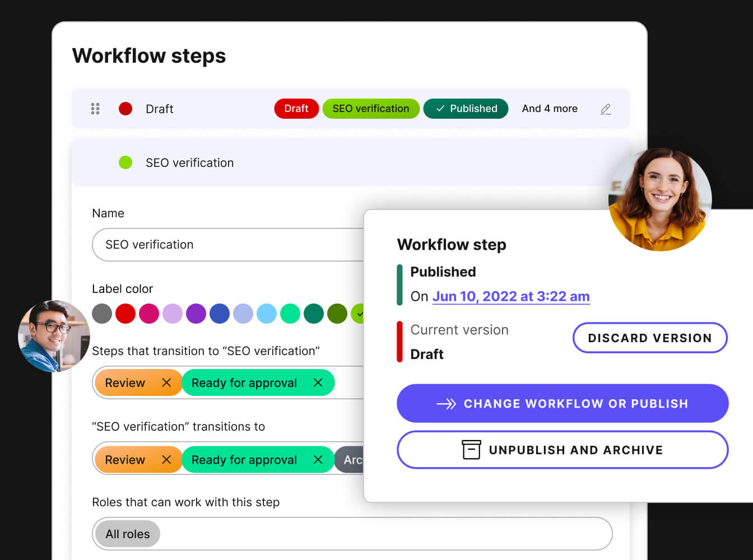
Task: Click the Name input field
Action: pyautogui.click(x=228, y=245)
